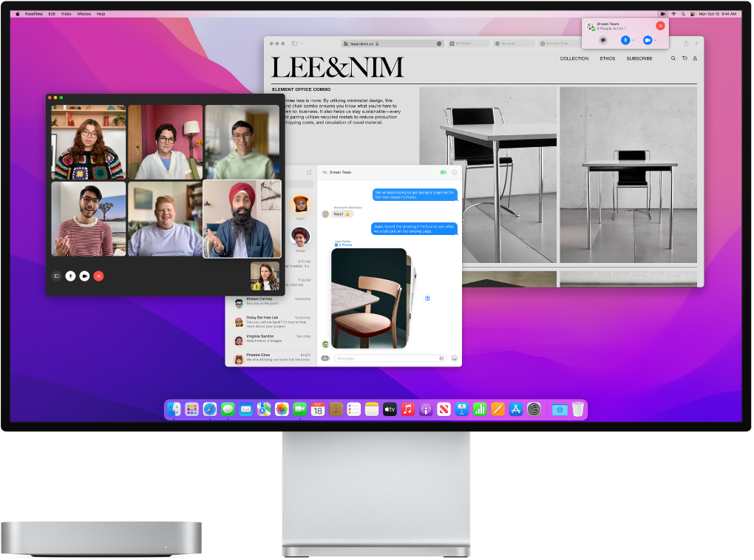Mute the microphone in the FaceTime call
Screen dimensions: 754x560
click(69, 276)
